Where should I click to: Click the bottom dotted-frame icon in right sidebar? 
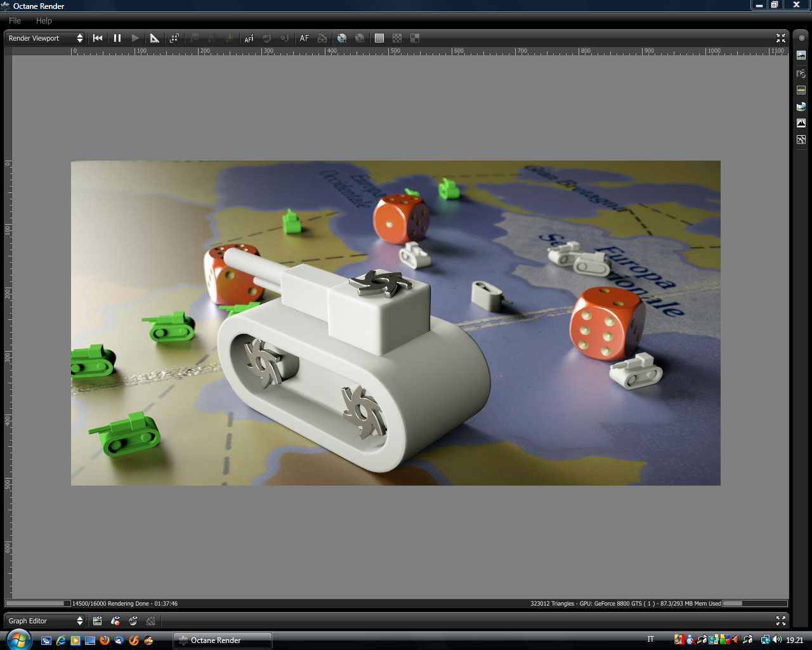click(801, 140)
